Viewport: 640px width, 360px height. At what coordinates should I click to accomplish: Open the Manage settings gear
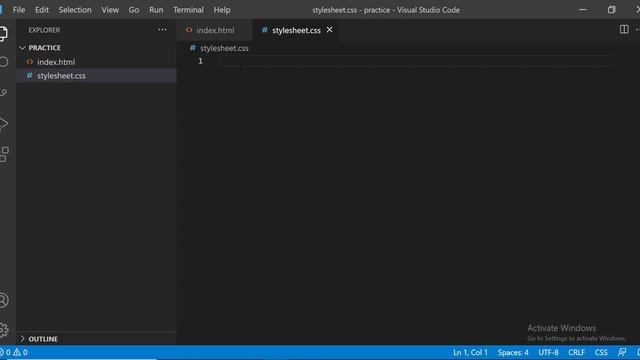[x=4, y=330]
